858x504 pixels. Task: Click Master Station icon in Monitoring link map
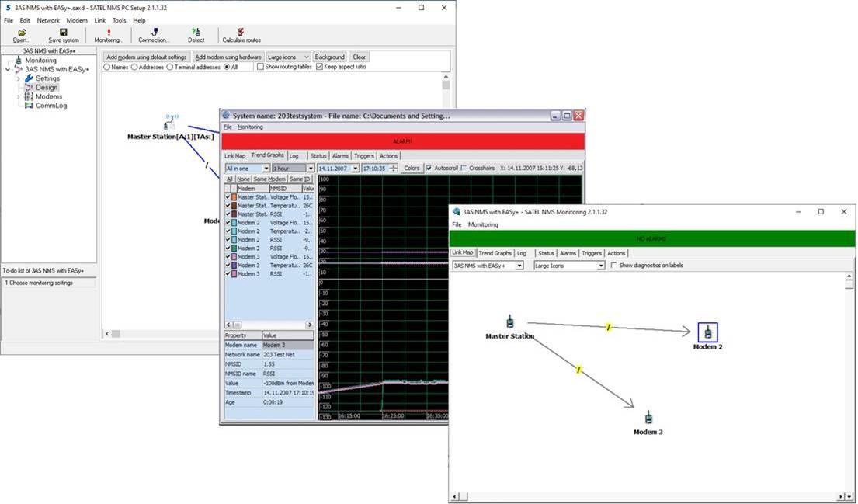(509, 322)
